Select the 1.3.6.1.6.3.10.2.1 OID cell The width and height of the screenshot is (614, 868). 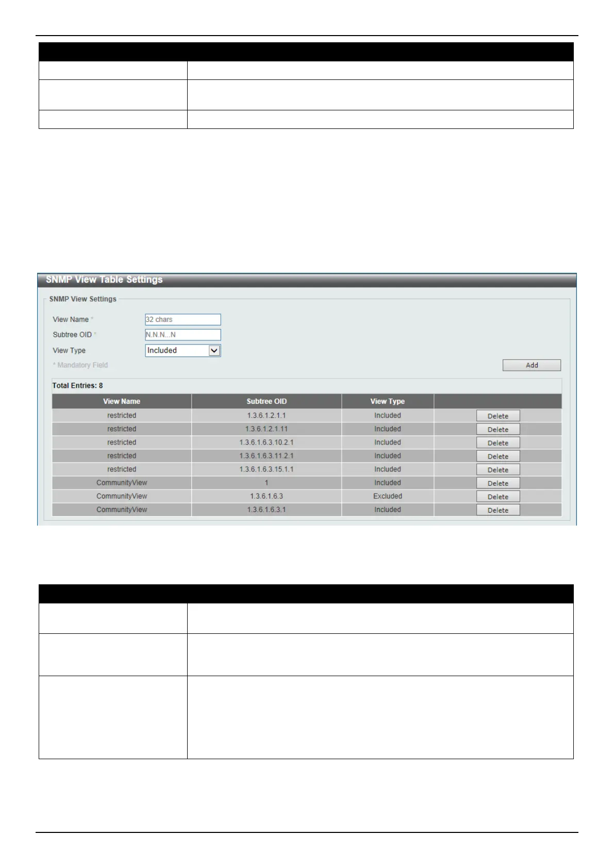coord(267,442)
